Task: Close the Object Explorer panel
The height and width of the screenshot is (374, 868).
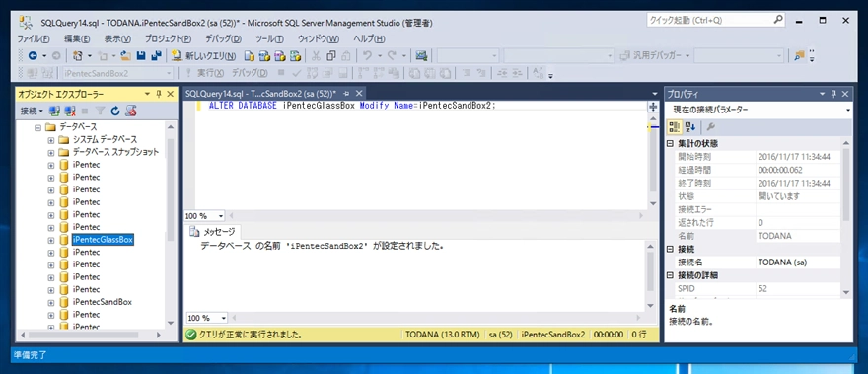Action: click(x=170, y=94)
